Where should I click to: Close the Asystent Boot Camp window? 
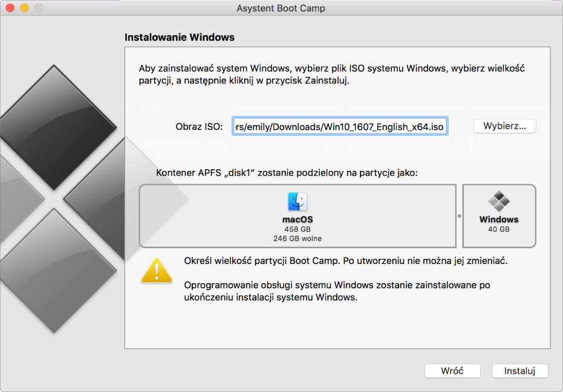click(10, 8)
